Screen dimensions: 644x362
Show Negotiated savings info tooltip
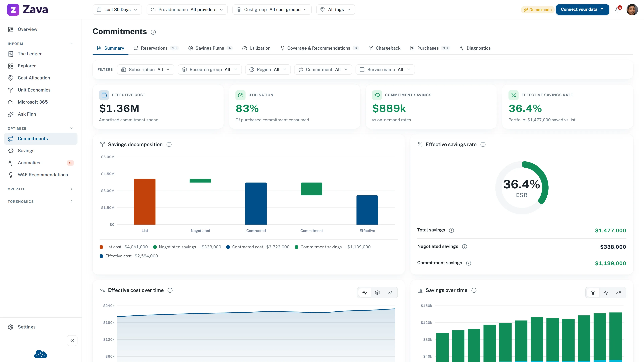pos(465,247)
